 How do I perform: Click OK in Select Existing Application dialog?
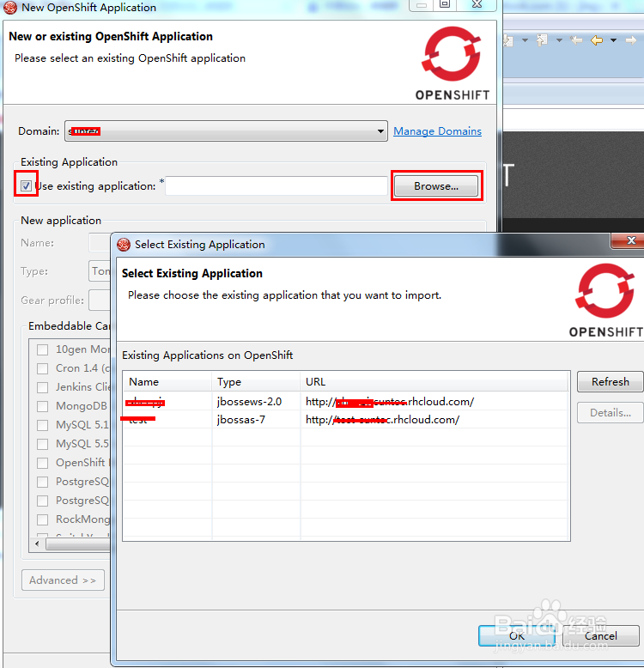pos(517,635)
